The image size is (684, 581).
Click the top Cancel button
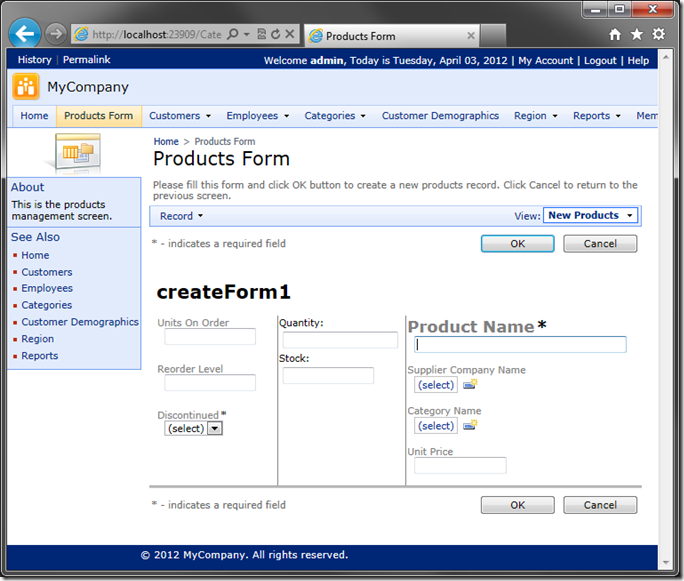(600, 243)
